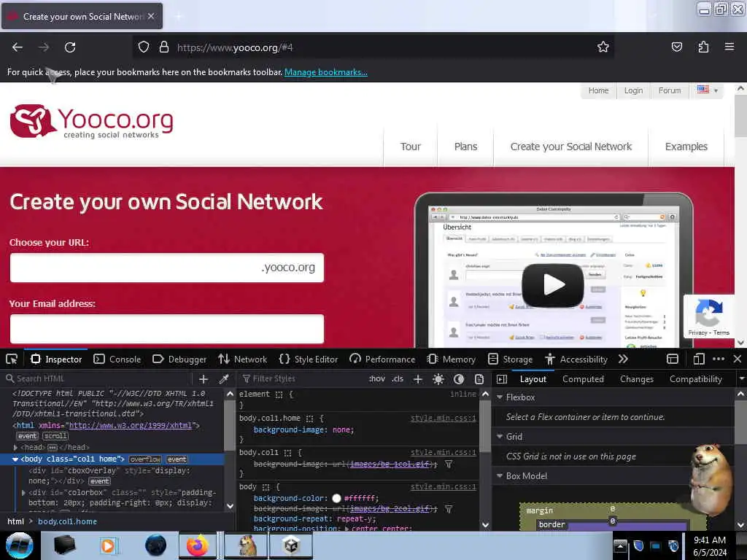Toggle the scroll badge on html
Screen dimensions: 747x560
click(x=55, y=436)
